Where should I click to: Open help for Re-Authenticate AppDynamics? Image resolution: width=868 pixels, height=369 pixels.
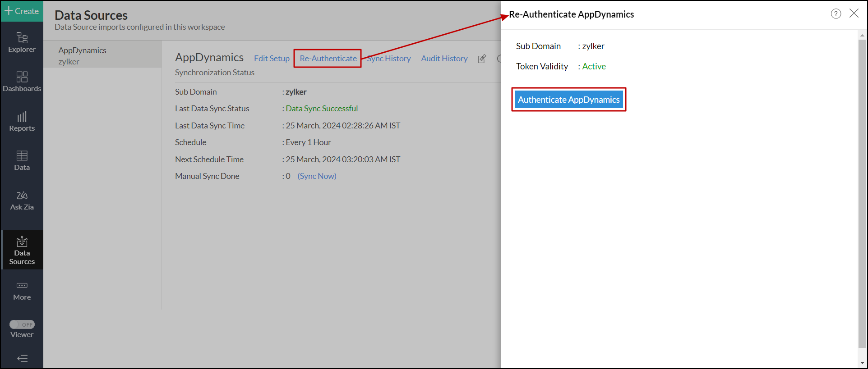pyautogui.click(x=836, y=14)
